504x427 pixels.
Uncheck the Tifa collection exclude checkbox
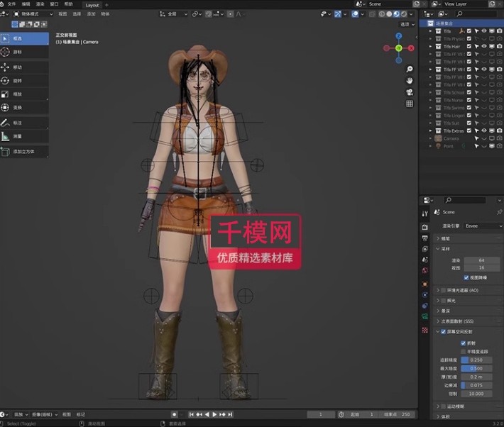469,30
